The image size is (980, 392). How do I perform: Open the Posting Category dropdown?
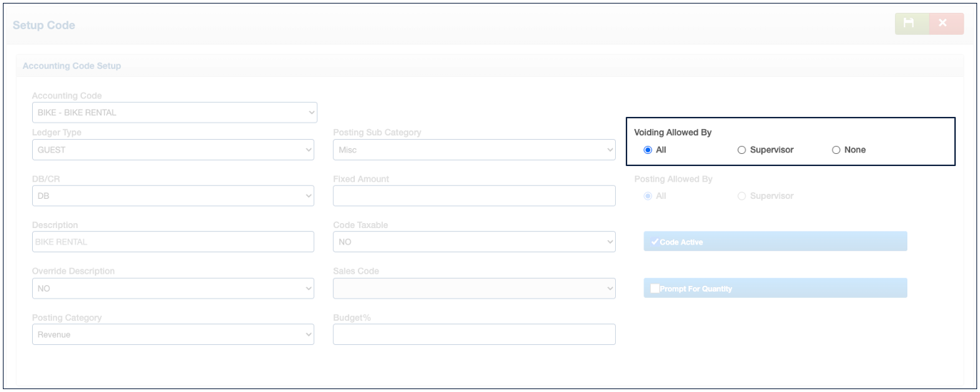(x=172, y=334)
